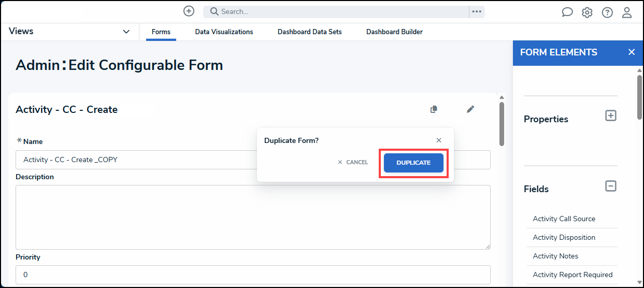Select the Activity Call Source field
644x288 pixels.
tap(564, 219)
